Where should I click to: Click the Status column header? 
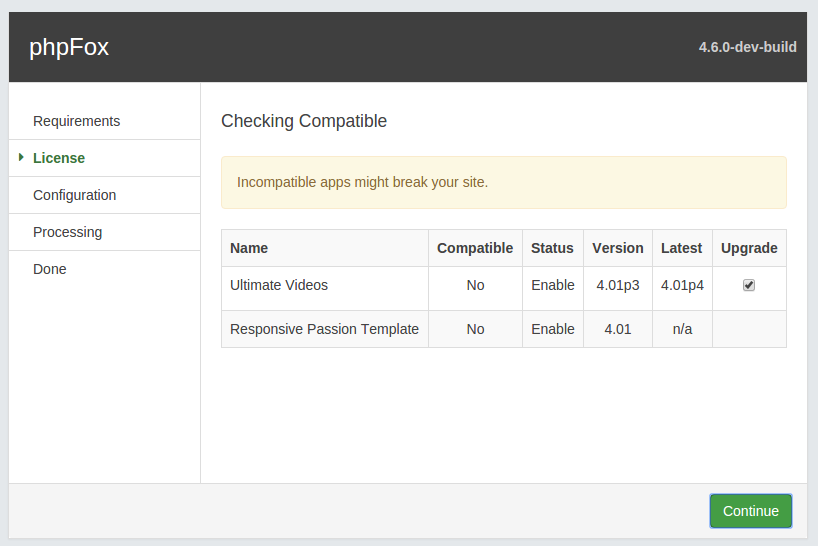pyautogui.click(x=552, y=248)
